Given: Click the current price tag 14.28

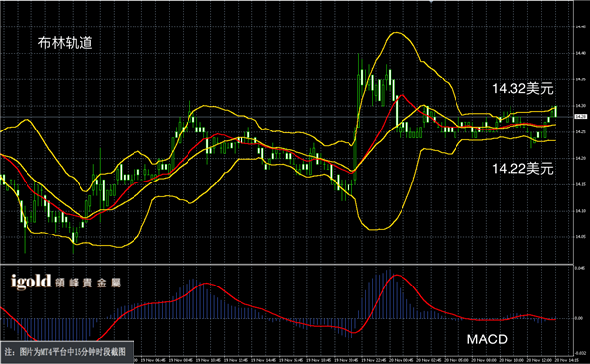Looking at the screenshot, I should tap(581, 117).
